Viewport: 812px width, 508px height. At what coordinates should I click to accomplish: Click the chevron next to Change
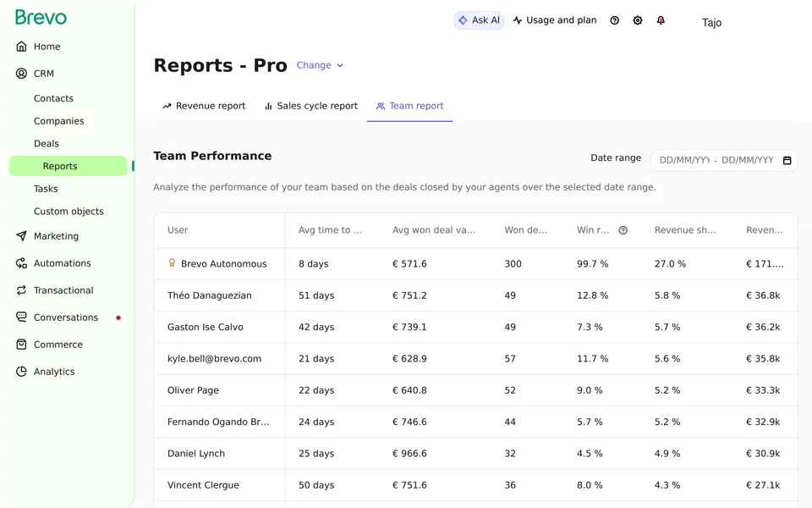tap(340, 66)
